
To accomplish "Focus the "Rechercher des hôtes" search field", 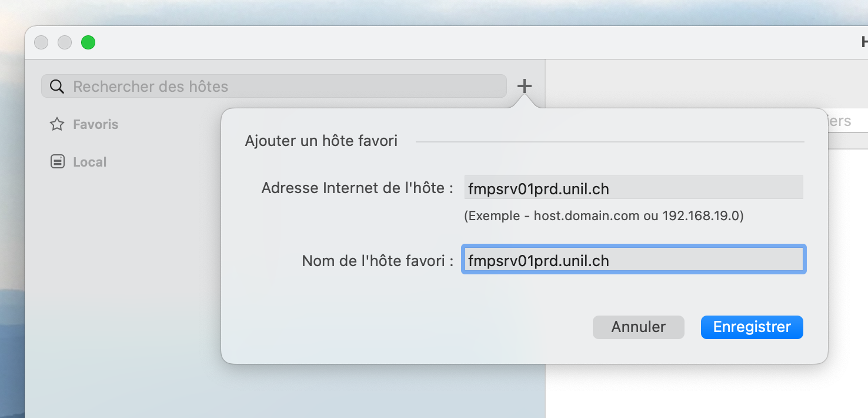I will [x=282, y=87].
